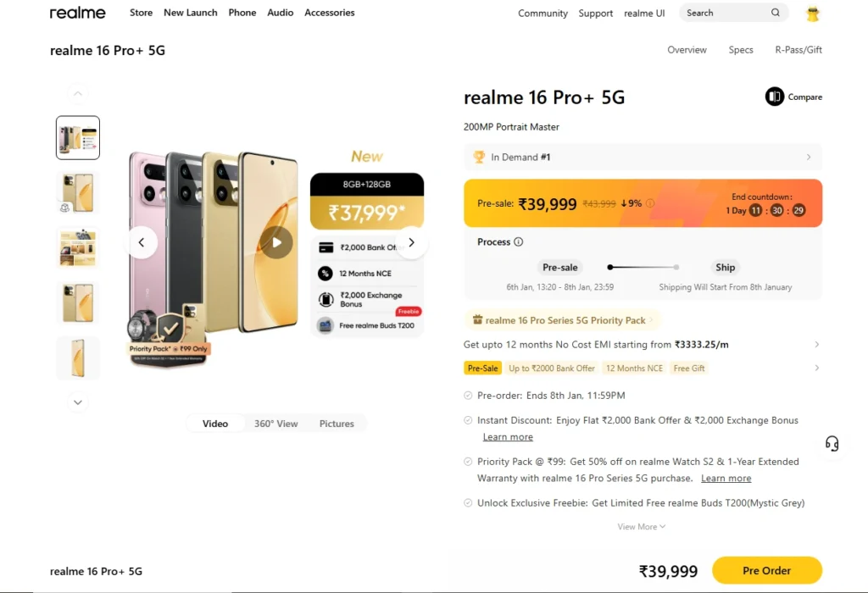Expand the In Demand #1 row

808,157
